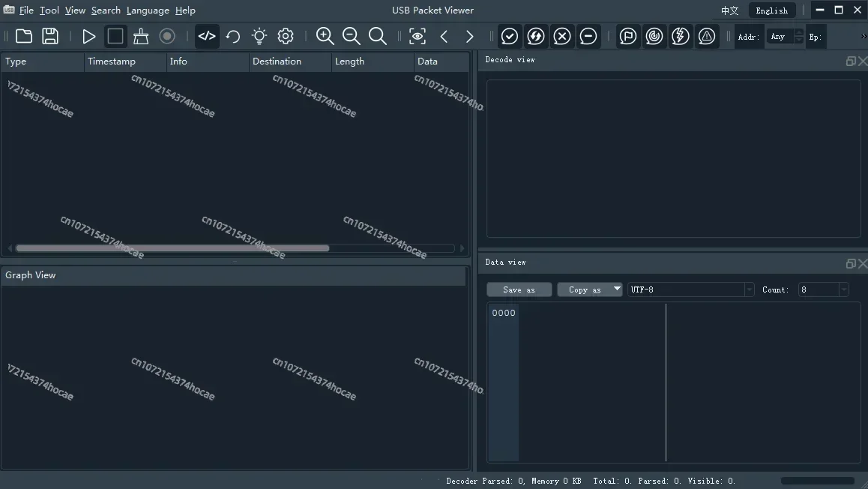
Task: Click the status bar progress bar
Action: [x=818, y=481]
